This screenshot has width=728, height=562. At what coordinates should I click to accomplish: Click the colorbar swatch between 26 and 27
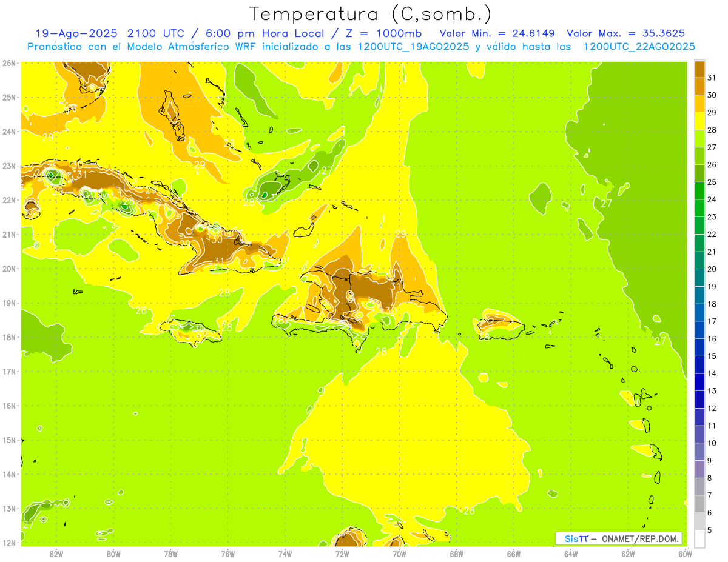(699, 156)
